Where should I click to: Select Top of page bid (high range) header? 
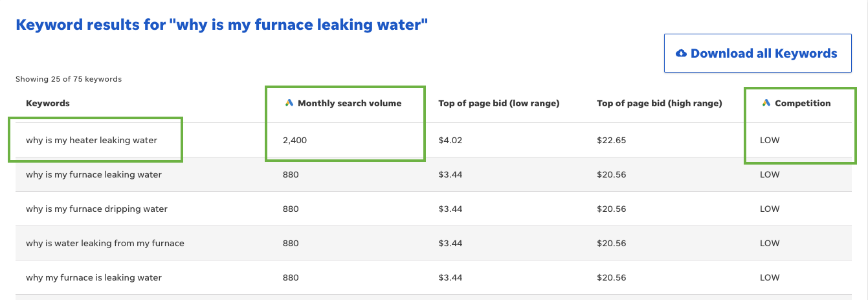[x=660, y=103]
